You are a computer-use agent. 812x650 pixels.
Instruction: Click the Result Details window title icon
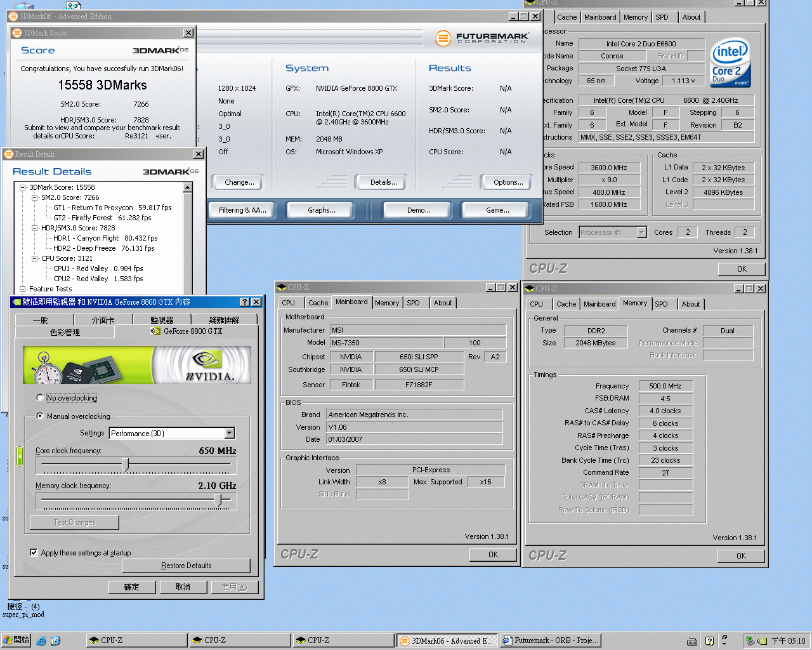pos(9,154)
